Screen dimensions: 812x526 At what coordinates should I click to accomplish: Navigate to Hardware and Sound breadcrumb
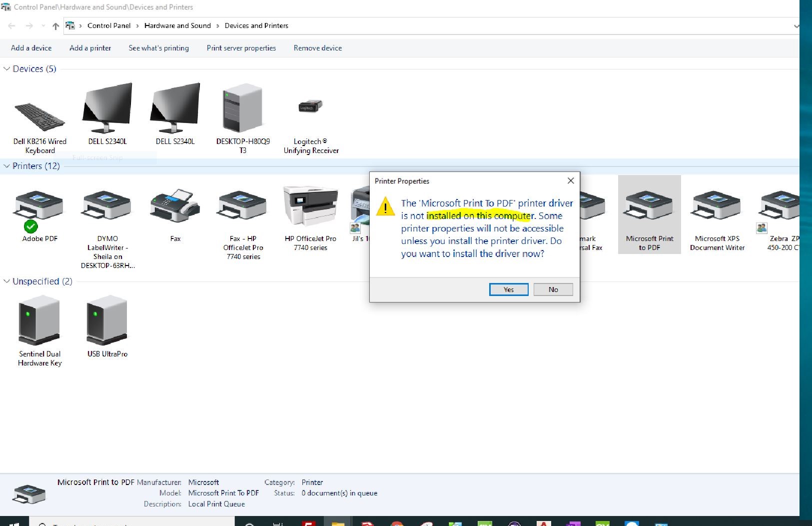tap(177, 25)
